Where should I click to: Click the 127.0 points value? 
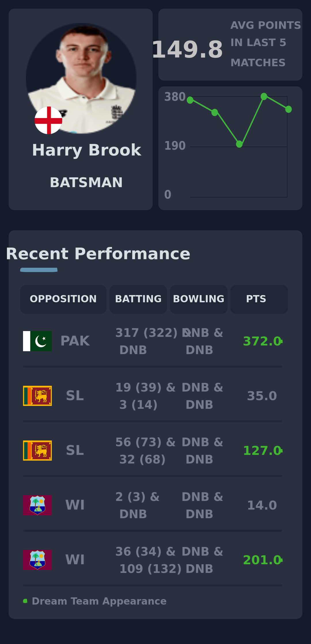click(262, 451)
